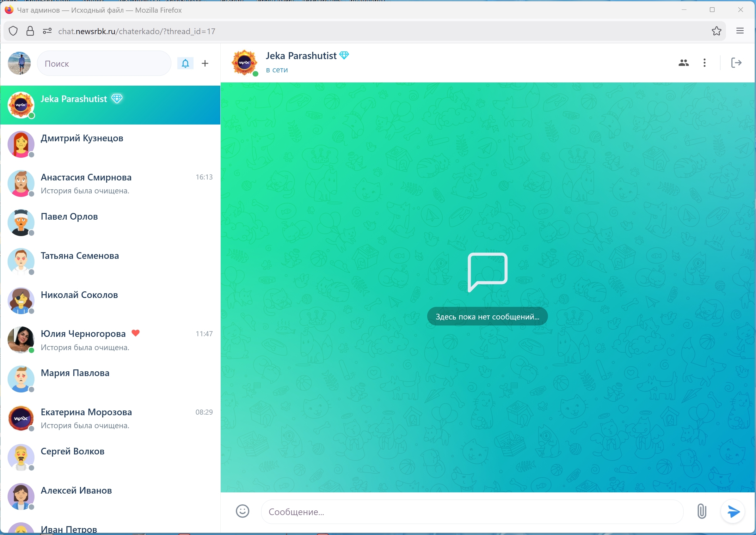The image size is (756, 535).
Task: Open Firefox hamburger application menu
Action: point(740,31)
